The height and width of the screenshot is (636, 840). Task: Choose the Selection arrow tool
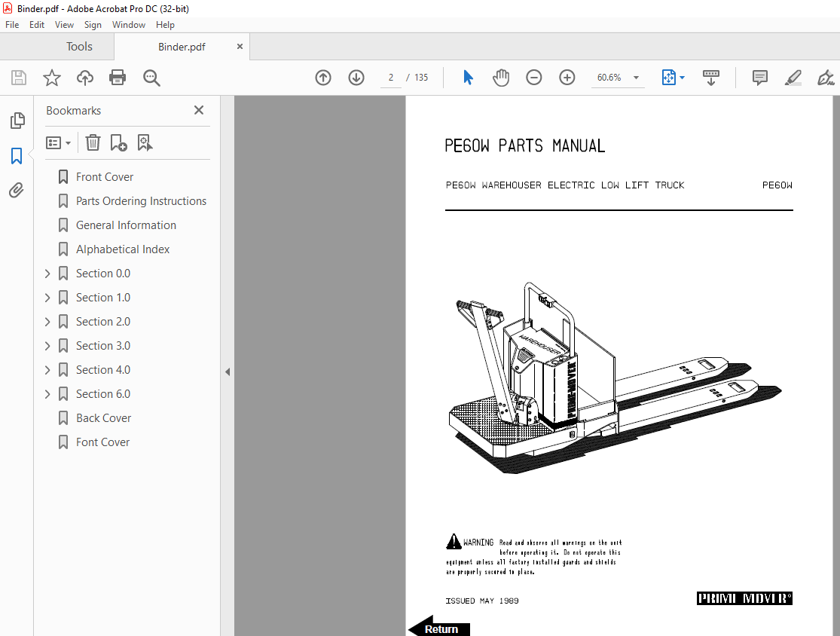(x=468, y=78)
